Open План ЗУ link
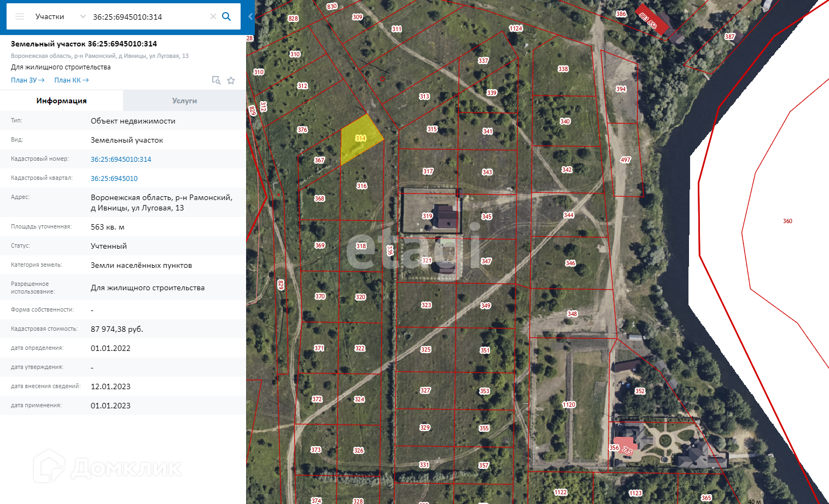This screenshot has height=504, width=829. (x=28, y=80)
